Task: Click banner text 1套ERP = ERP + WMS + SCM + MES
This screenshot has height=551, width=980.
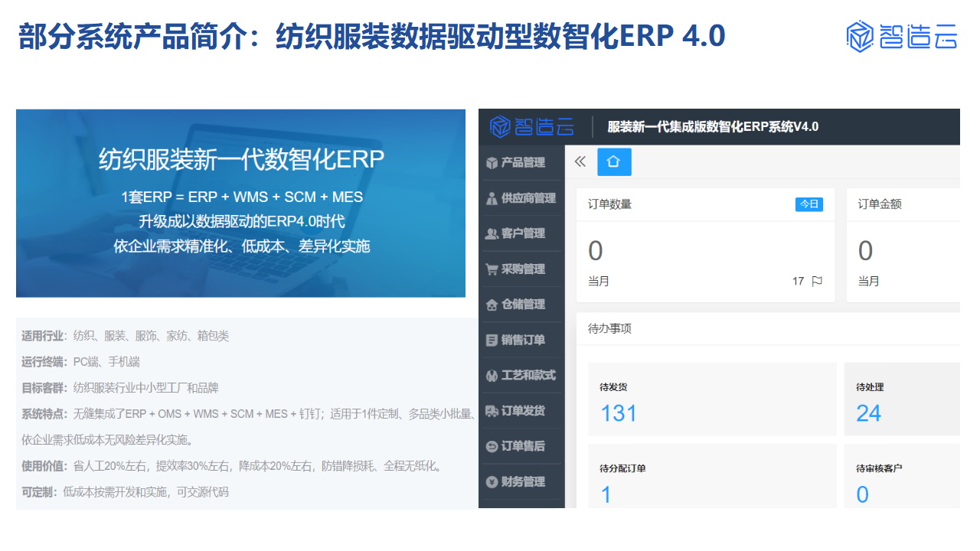Action: [242, 197]
